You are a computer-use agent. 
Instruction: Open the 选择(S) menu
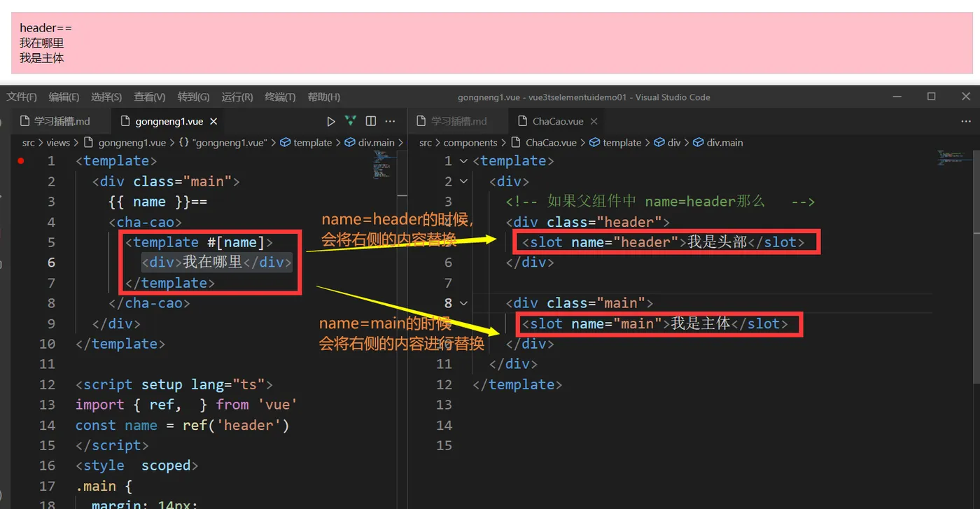click(106, 97)
